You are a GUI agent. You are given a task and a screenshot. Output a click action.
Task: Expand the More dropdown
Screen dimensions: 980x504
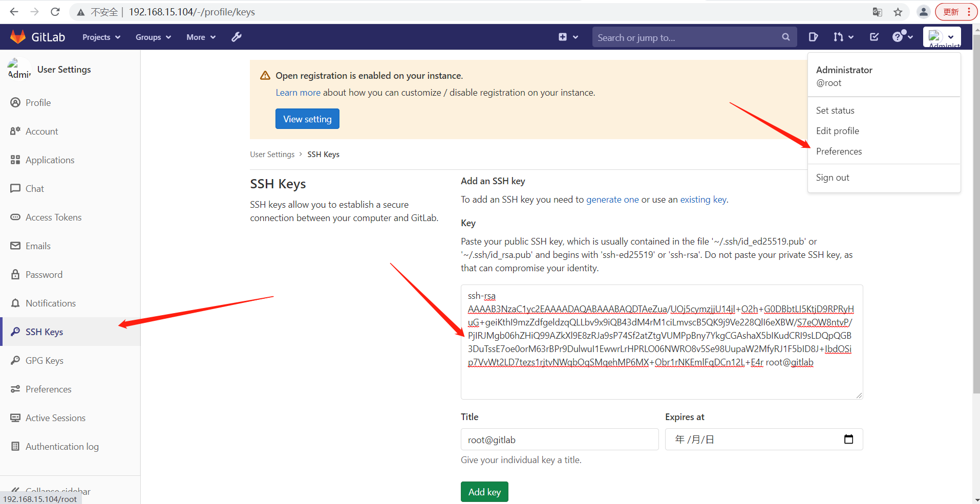[x=201, y=37]
